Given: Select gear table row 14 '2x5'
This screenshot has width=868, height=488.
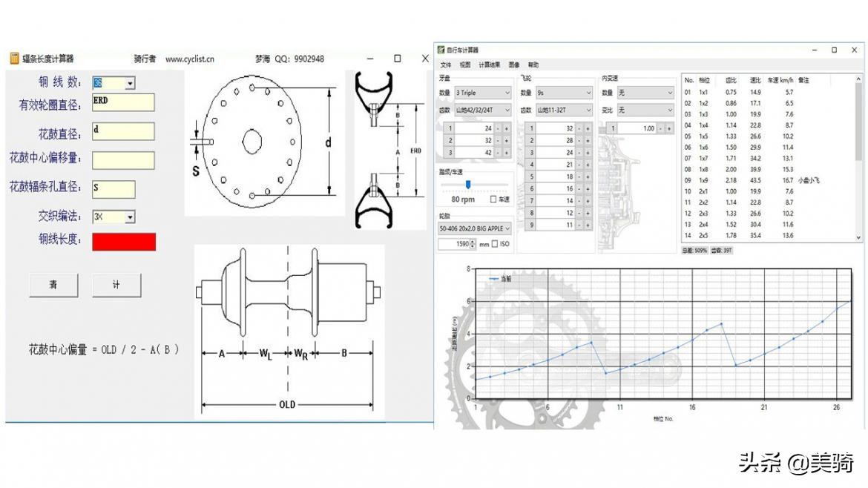Looking at the screenshot, I should [769, 236].
